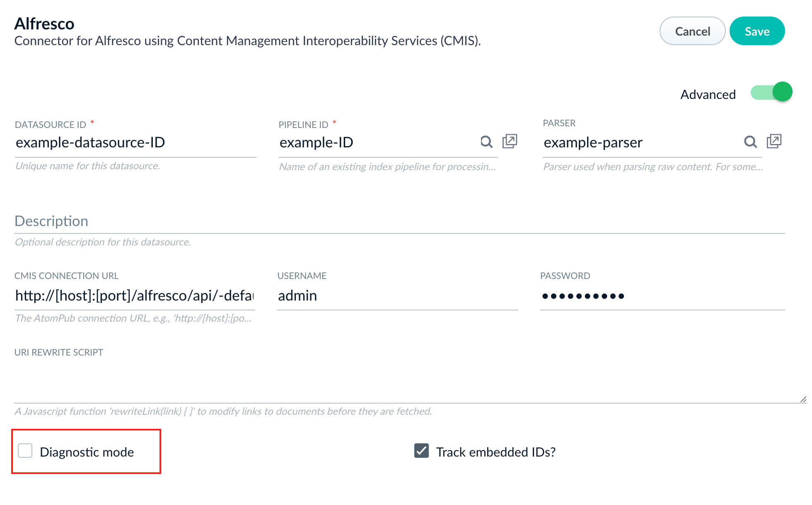812x505 pixels.
Task: Uncheck Track embedded IDs checkbox
Action: point(421,451)
